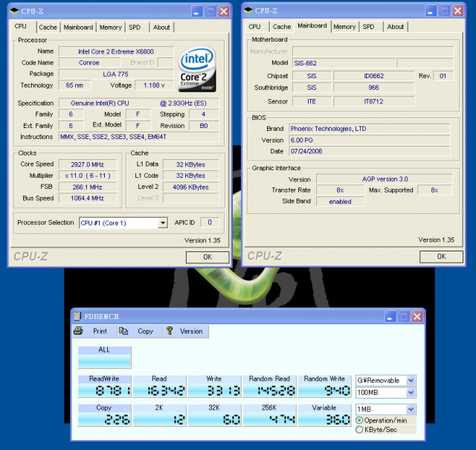Click the Bus Speed value 1064.4 MHz
Image resolution: width=476 pixels, height=450 pixels.
click(88, 199)
